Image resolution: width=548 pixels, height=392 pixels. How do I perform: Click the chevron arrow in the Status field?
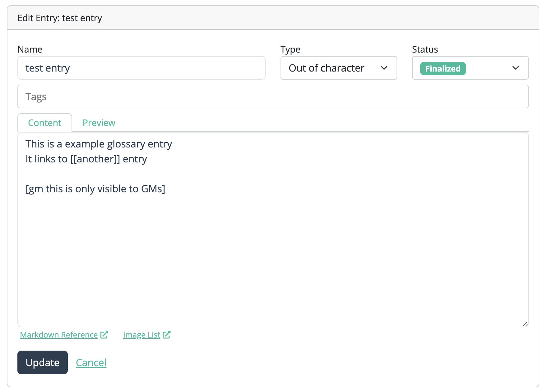pyautogui.click(x=515, y=68)
